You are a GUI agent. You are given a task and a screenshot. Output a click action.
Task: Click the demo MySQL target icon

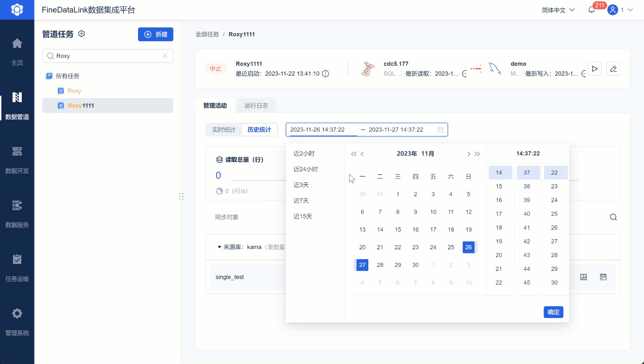point(495,69)
